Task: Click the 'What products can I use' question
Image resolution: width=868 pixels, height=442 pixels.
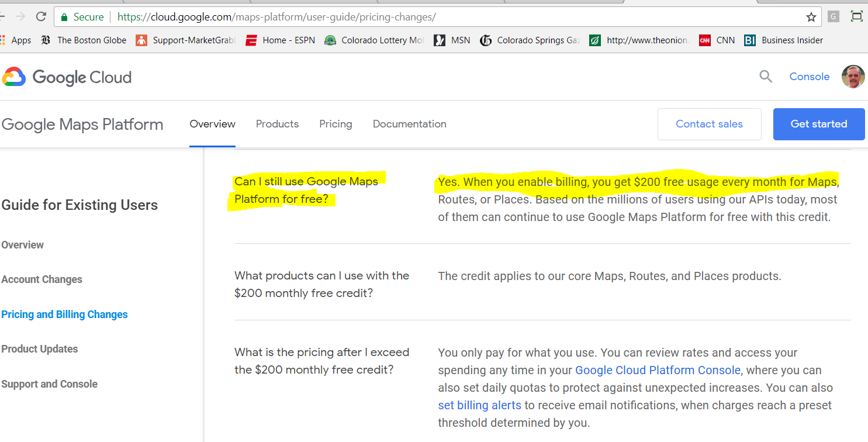Action: pyautogui.click(x=321, y=284)
